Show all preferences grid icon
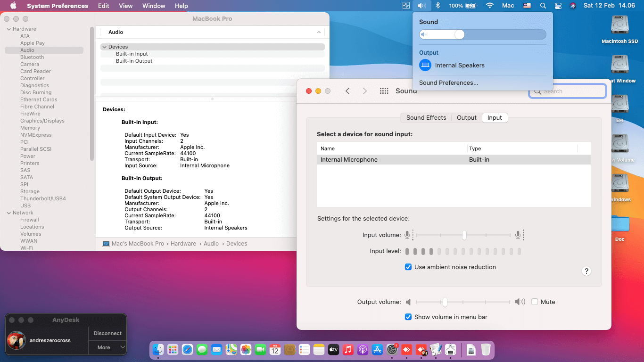 point(384,91)
